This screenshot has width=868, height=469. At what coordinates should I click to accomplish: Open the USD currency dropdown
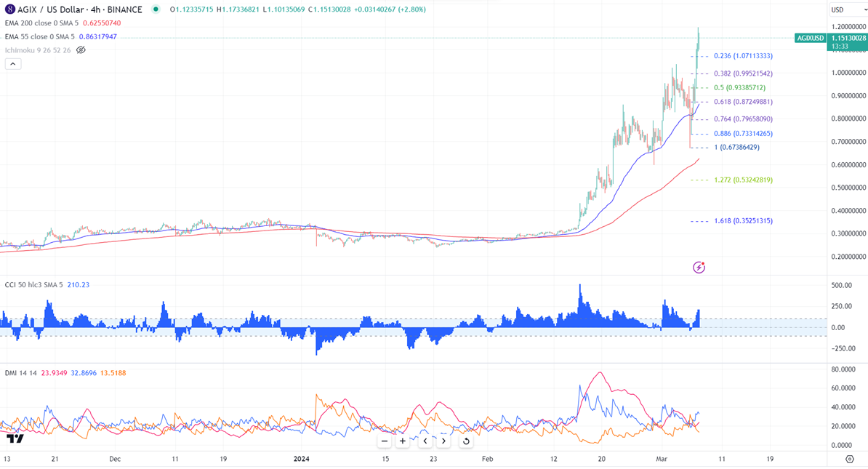[x=848, y=9]
